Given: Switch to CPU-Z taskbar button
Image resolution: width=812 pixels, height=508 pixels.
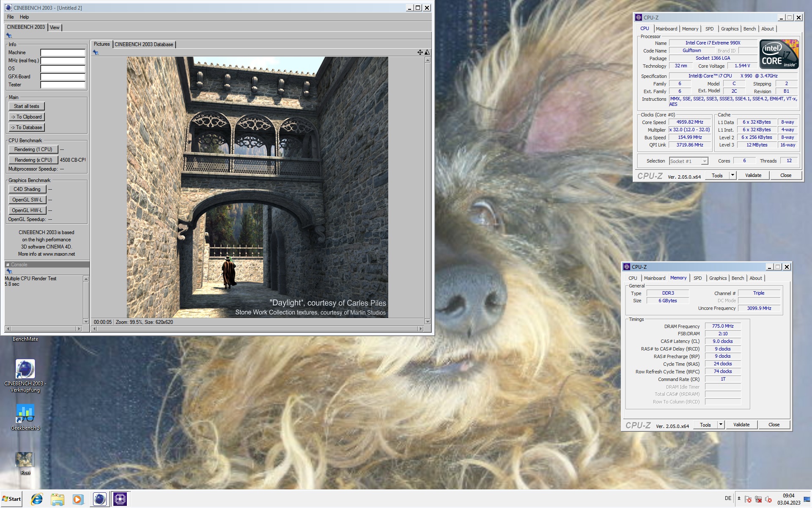Looking at the screenshot, I should coord(120,499).
